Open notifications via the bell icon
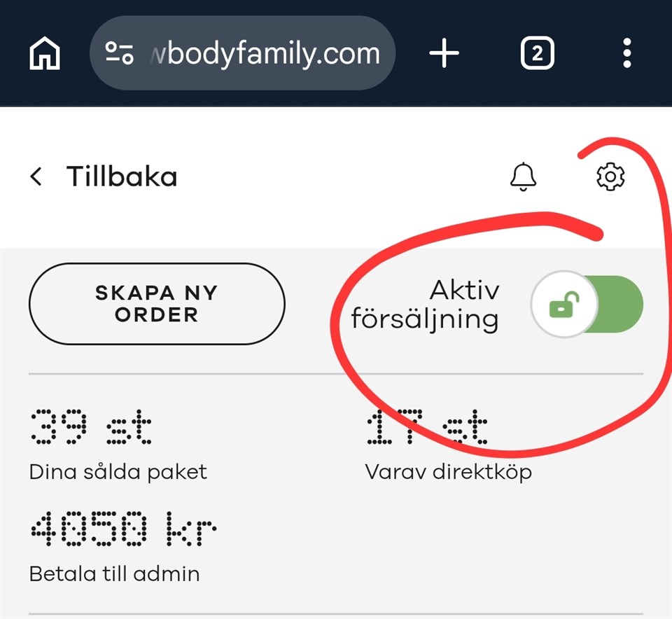This screenshot has width=672, height=619. click(x=523, y=176)
